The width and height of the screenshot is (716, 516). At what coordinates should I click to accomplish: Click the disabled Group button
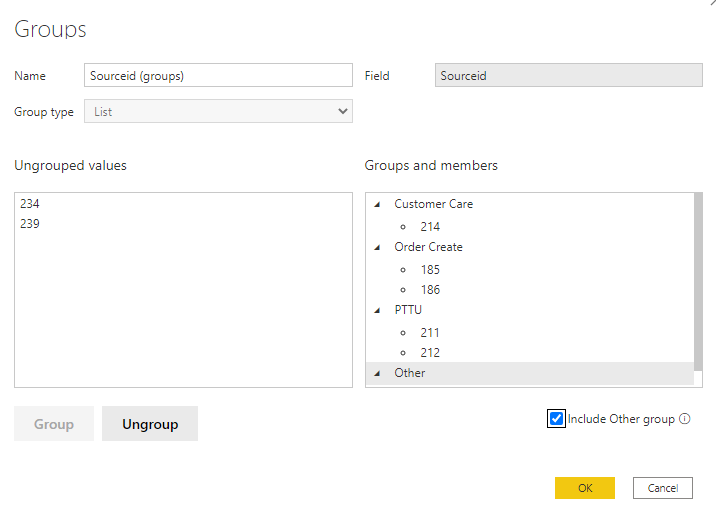pyautogui.click(x=54, y=424)
